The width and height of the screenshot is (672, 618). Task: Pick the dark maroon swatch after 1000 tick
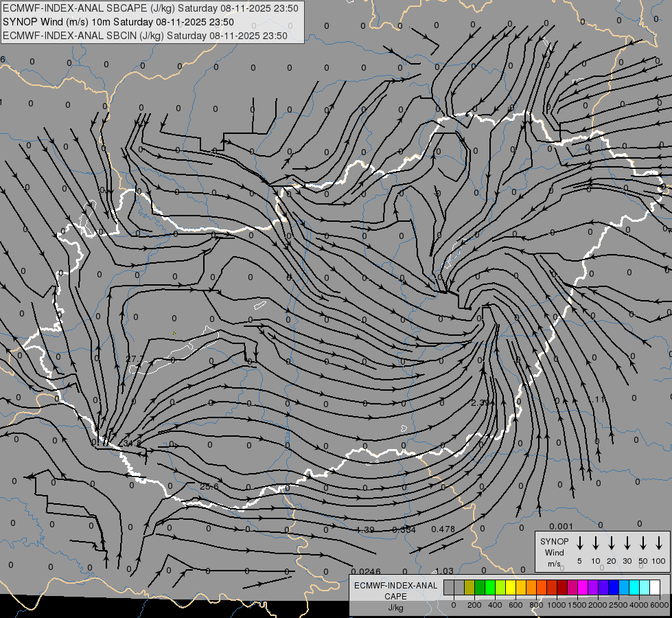[x=562, y=587]
